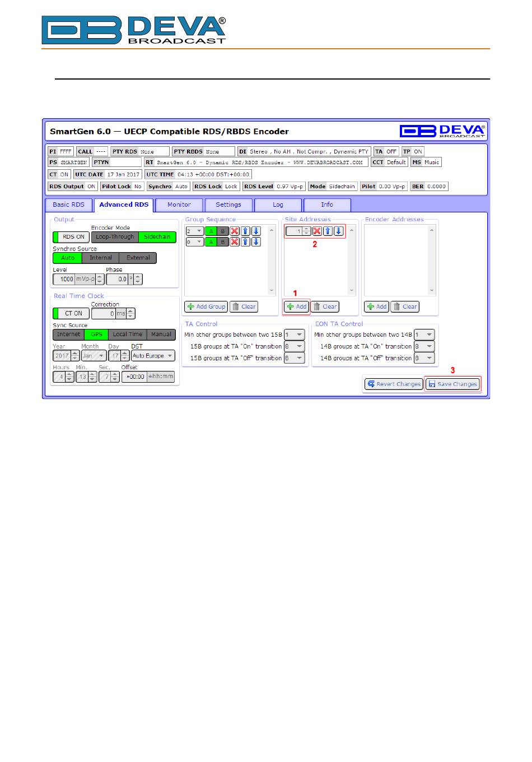The image size is (532, 762).
Task: Open Min groups between two 15B dropdown
Action: coord(294,334)
